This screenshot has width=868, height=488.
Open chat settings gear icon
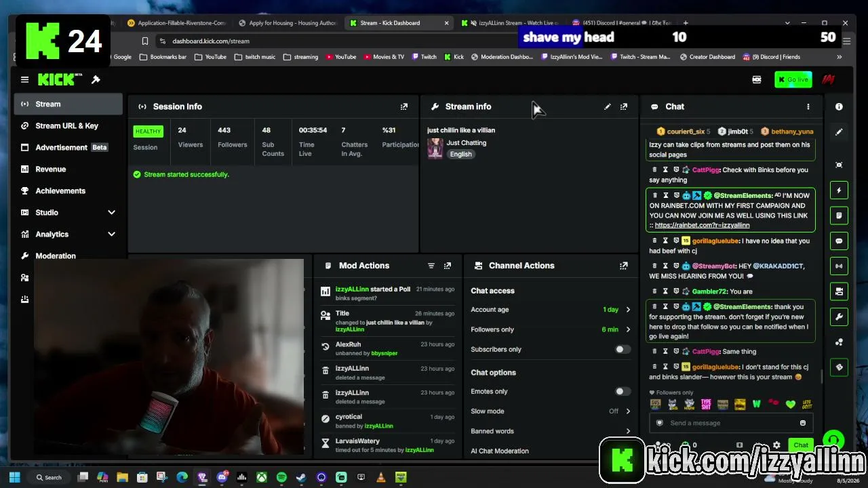coord(776,445)
